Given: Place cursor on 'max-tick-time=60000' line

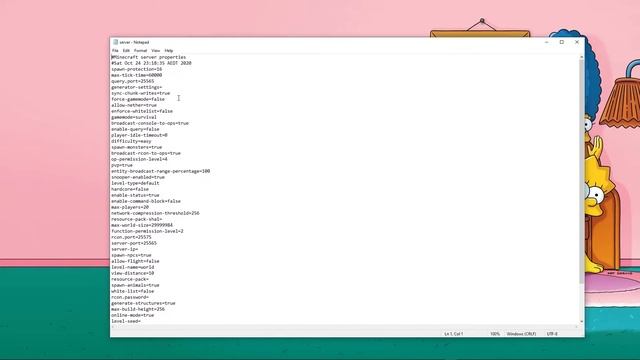Looking at the screenshot, I should coord(136,75).
